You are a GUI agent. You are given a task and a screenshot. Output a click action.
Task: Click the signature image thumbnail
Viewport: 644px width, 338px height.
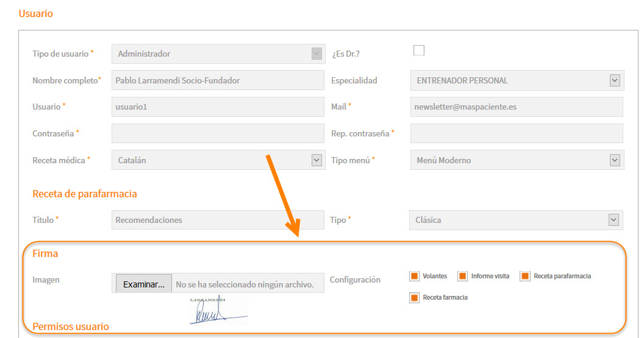[218, 310]
